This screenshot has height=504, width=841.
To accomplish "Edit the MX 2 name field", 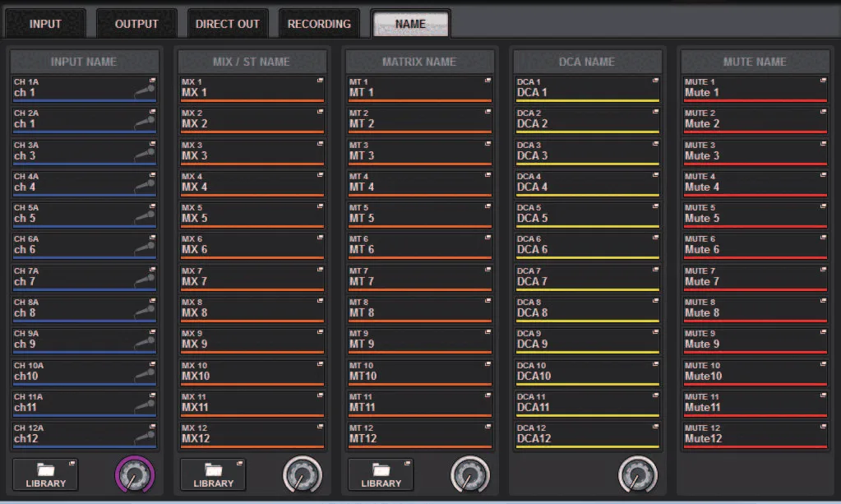I will click(x=252, y=120).
